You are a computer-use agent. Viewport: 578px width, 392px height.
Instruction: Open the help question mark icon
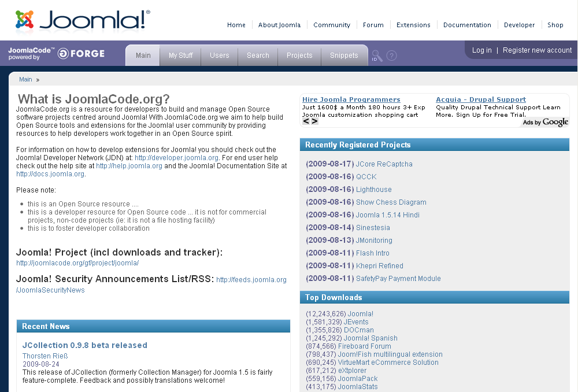(x=391, y=56)
